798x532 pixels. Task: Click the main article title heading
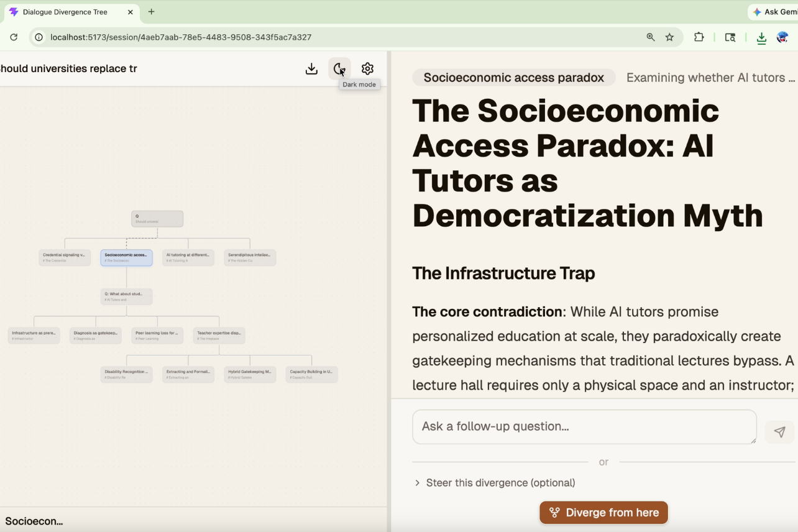[587, 163]
